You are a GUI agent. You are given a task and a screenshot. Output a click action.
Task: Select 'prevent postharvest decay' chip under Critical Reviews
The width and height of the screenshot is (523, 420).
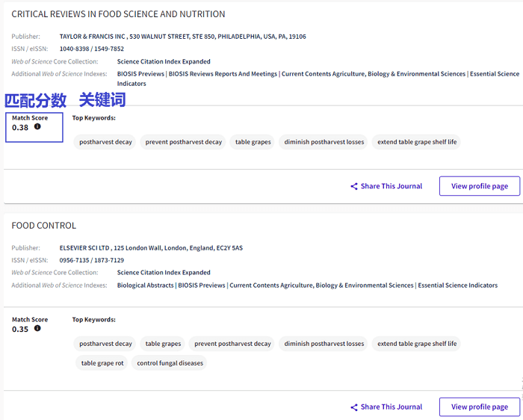[184, 142]
